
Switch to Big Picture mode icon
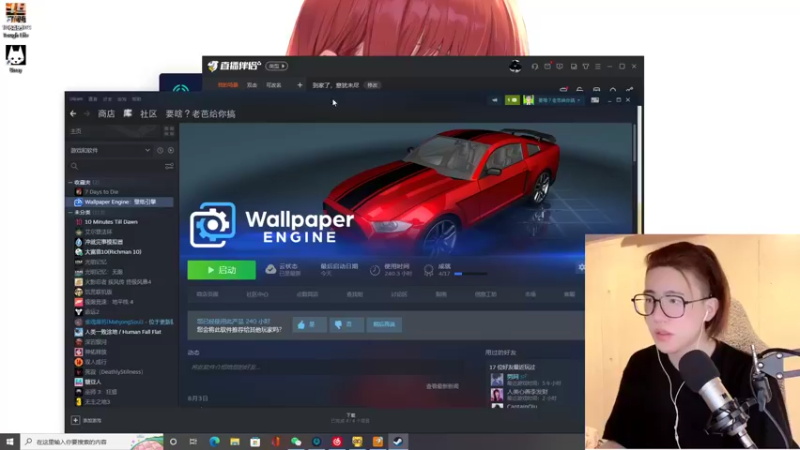tap(595, 101)
